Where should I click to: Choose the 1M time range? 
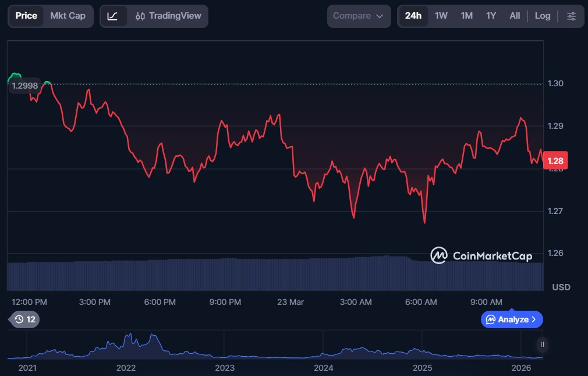[466, 16]
